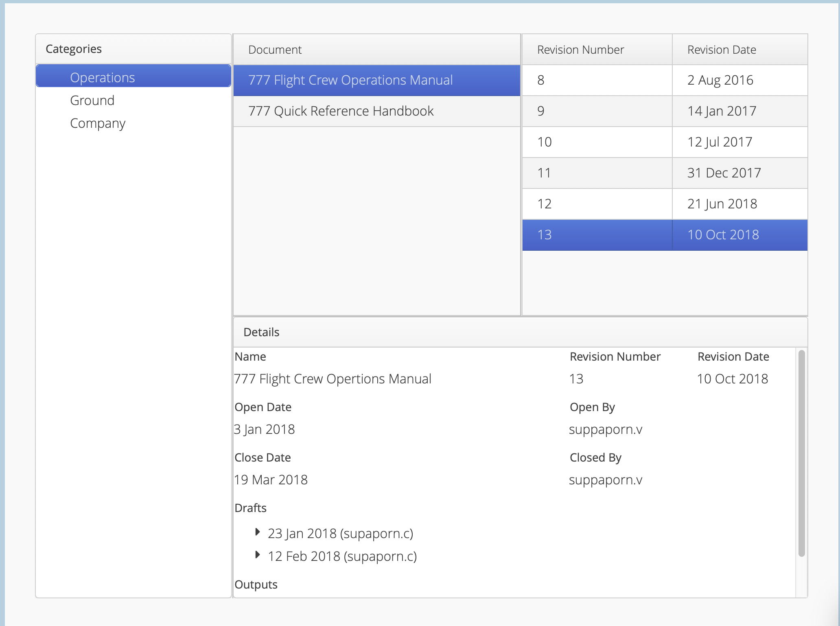Screen dimensions: 840x626
Task: Click the Categories panel header
Action: 74,49
